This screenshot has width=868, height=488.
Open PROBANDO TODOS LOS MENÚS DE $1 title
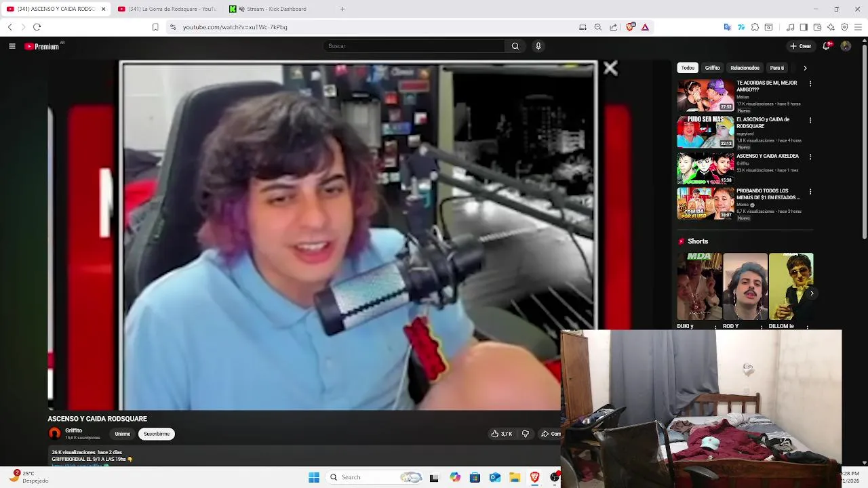(x=768, y=195)
